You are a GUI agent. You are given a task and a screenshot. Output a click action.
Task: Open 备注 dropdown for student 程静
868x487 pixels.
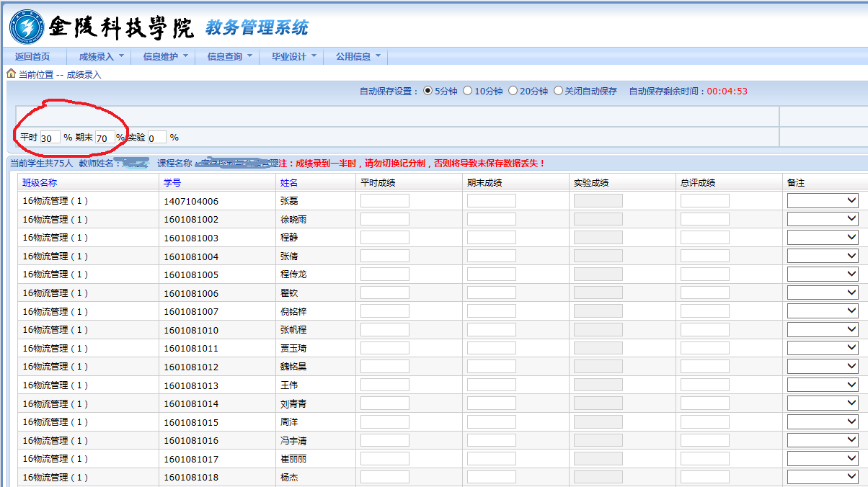pos(823,238)
